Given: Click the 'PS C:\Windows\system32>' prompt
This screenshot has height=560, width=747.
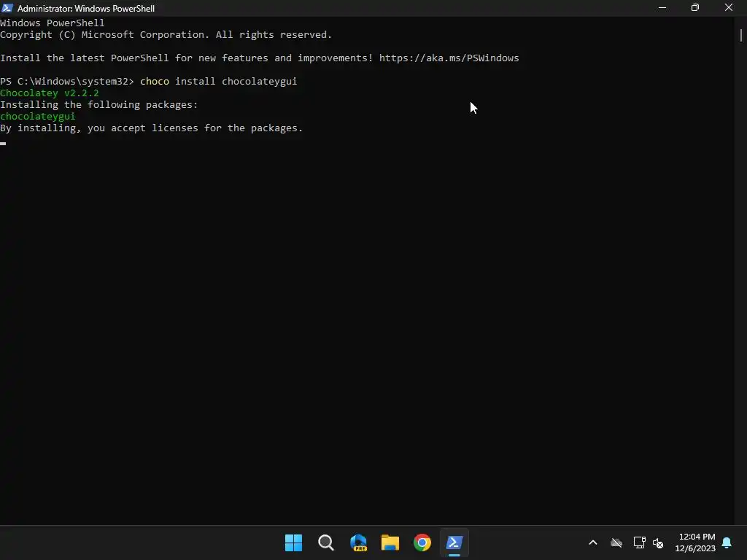Looking at the screenshot, I should 67,82.
